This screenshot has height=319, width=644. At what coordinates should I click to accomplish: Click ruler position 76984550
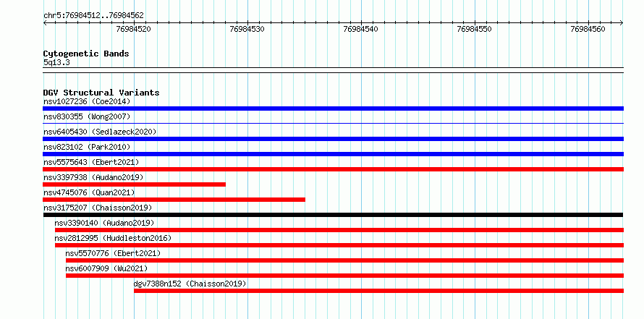pos(475,29)
